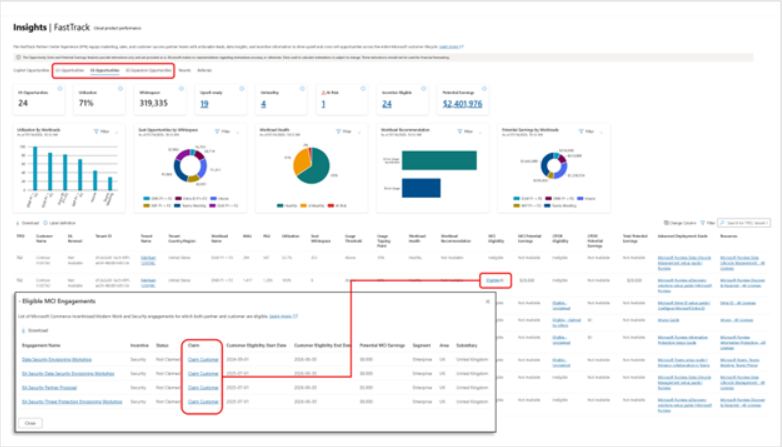Go to Tenants tab
The width and height of the screenshot is (782, 447).
tap(185, 70)
